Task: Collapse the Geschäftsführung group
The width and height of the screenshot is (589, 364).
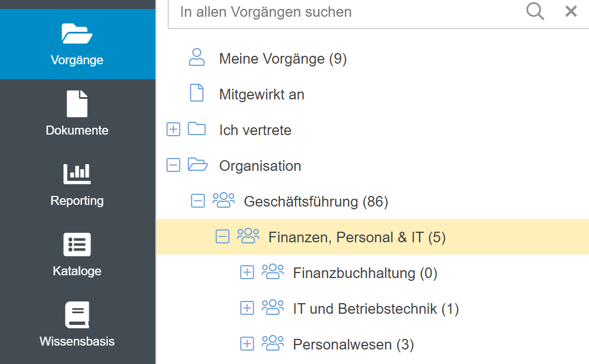Action: [x=198, y=201]
